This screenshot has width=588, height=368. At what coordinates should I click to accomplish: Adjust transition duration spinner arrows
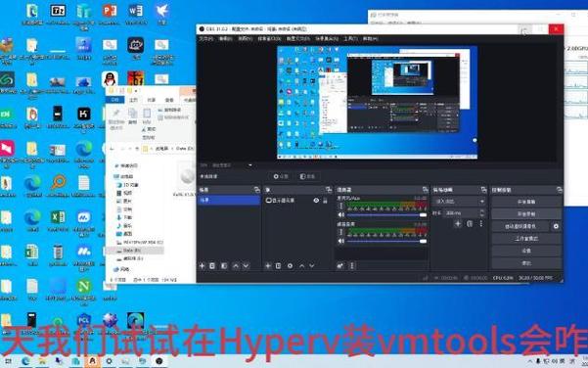coord(482,213)
